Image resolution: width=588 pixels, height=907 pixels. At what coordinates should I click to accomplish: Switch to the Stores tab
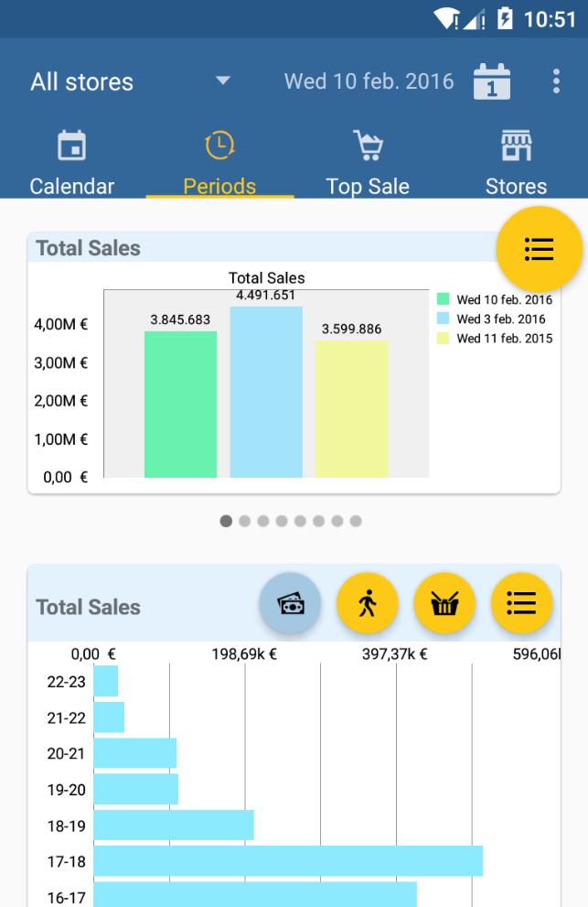516,163
